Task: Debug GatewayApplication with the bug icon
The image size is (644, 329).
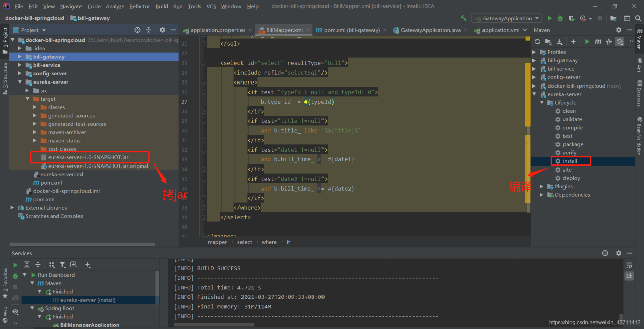Action: 561,18
